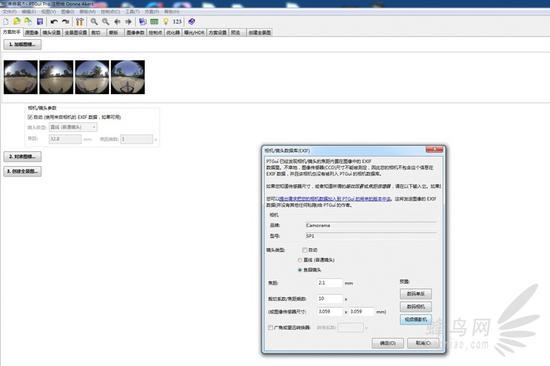
Task: Click the focal length field showing 2.1
Action: tap(329, 283)
